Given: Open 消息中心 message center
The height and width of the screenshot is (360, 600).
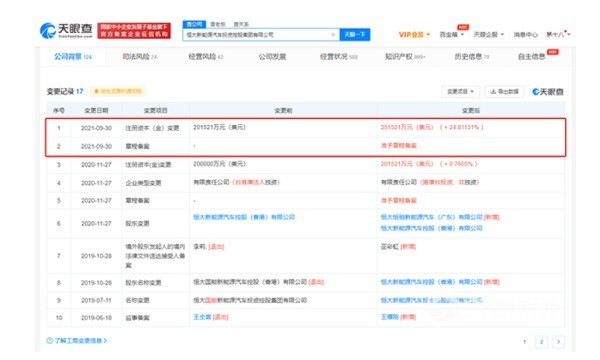Looking at the screenshot, I should (525, 35).
